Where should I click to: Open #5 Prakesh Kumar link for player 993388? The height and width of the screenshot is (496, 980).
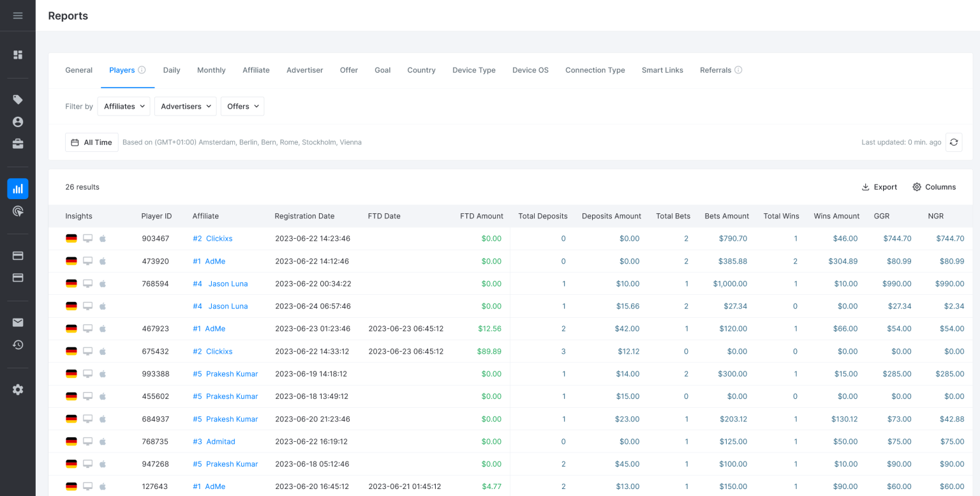coord(225,373)
